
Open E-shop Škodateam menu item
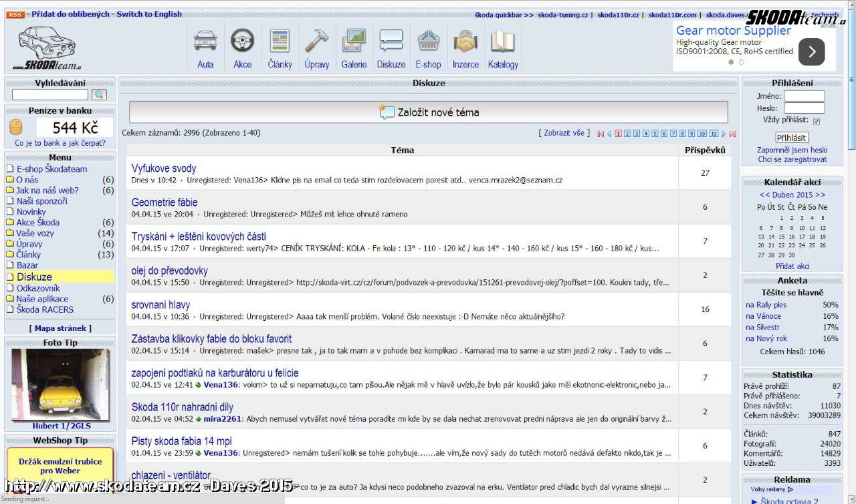click(x=51, y=169)
